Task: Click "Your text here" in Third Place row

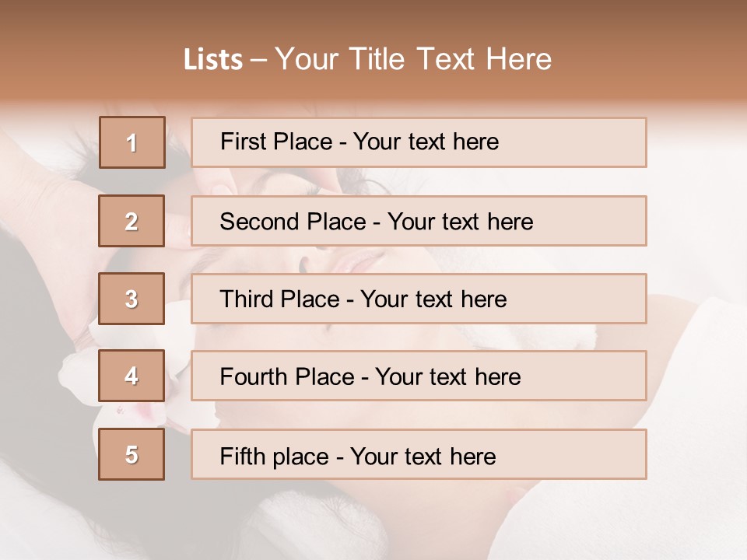Action: point(433,299)
